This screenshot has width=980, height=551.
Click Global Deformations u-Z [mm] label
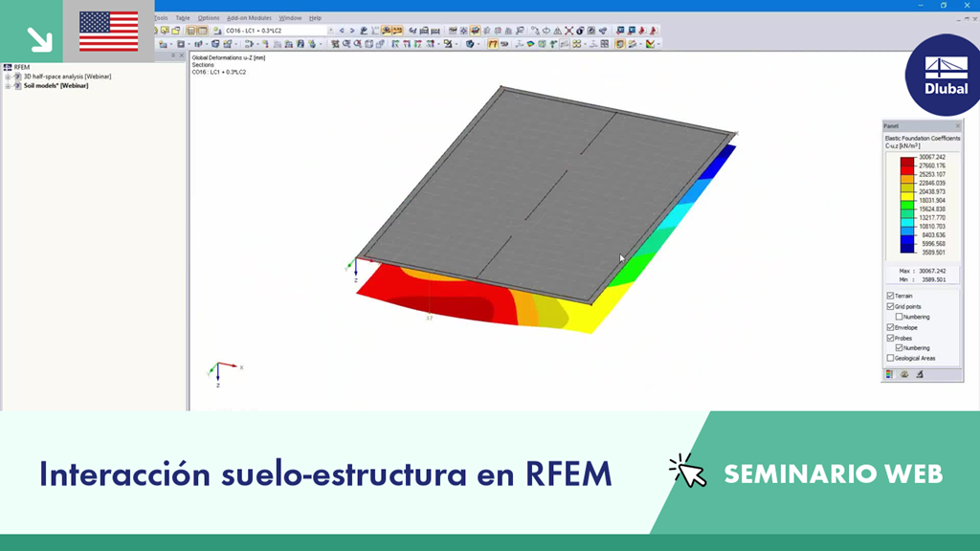228,57
